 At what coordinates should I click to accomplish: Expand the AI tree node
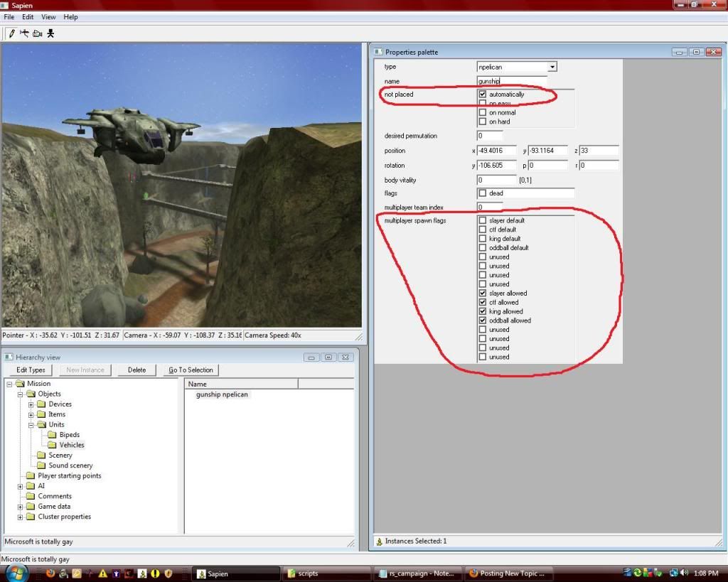tap(20, 486)
